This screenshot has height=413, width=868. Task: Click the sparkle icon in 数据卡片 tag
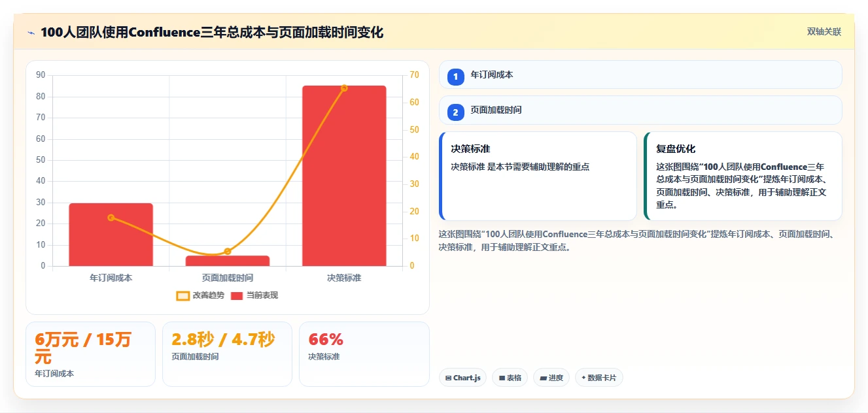[x=583, y=378]
